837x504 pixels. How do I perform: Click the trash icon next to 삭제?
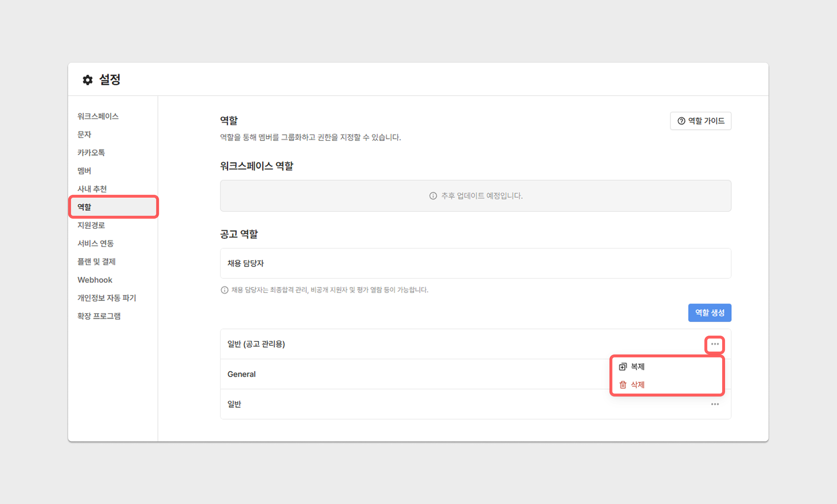tap(622, 385)
